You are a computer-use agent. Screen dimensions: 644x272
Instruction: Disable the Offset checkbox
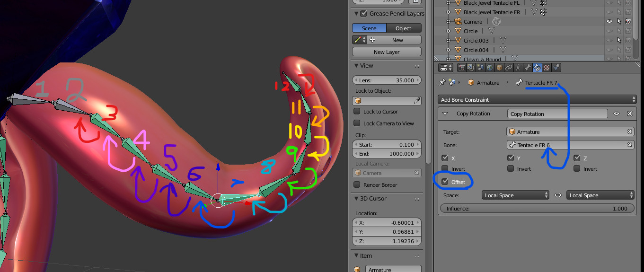point(445,182)
